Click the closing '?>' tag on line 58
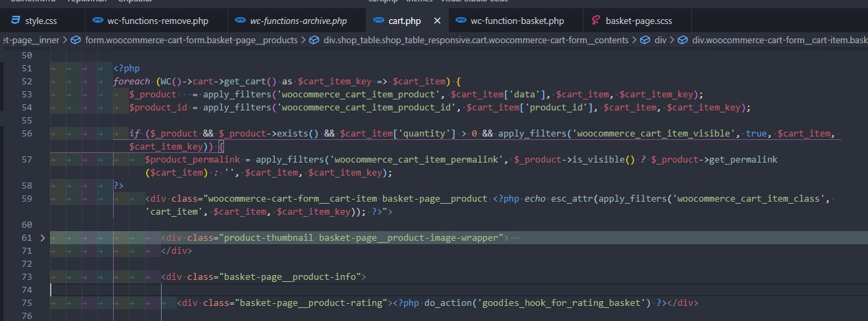The height and width of the screenshot is (321, 868). tap(119, 185)
